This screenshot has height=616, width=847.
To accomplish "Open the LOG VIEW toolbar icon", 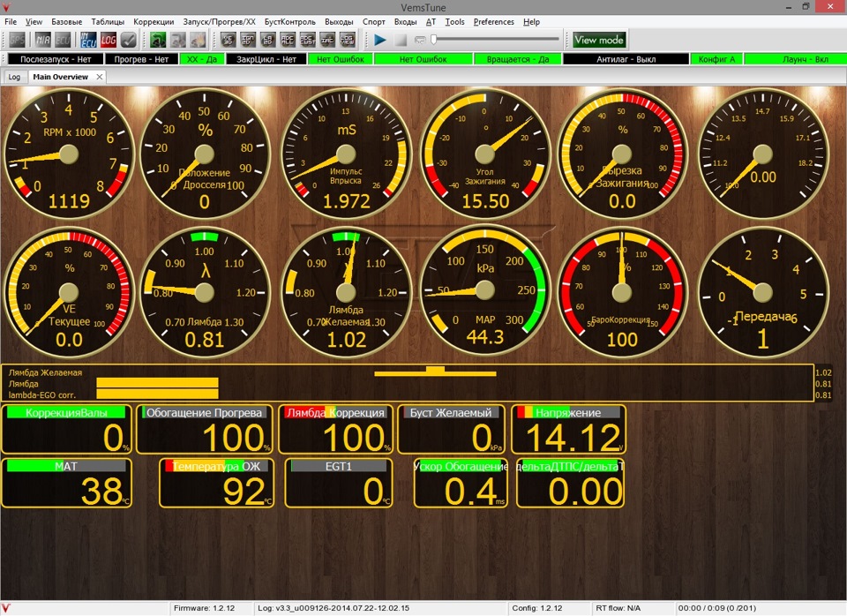I will pos(348,40).
